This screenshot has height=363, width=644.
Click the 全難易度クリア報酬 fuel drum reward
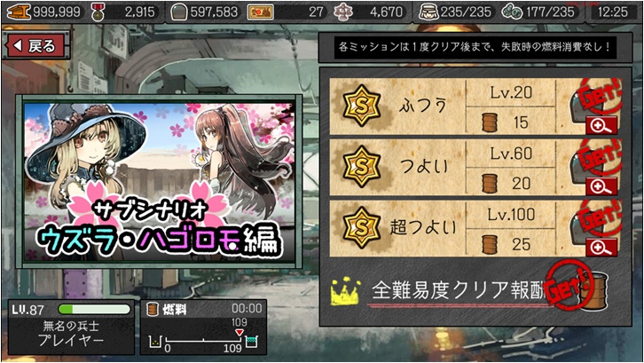pos(594,291)
